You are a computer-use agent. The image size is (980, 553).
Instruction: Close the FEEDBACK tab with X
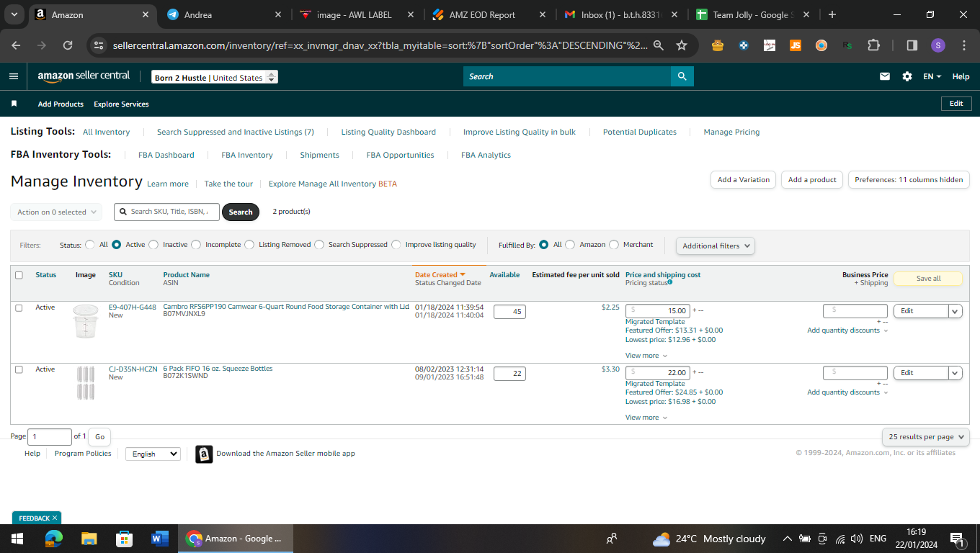(55, 518)
